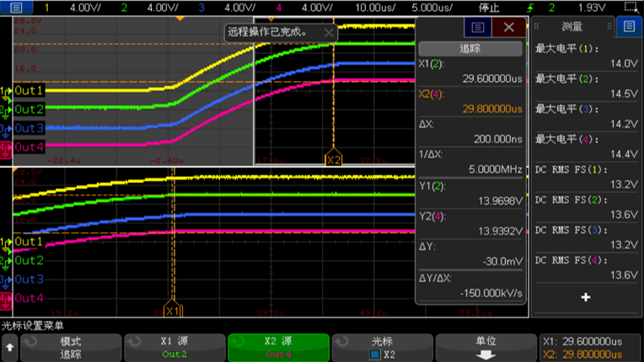Click the 停止 run status indicator

point(489,8)
